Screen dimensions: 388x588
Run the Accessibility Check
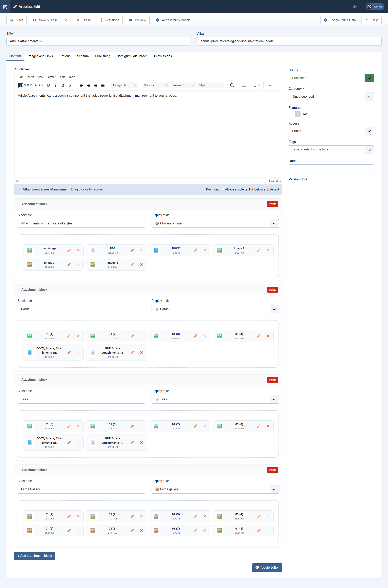coord(172,20)
